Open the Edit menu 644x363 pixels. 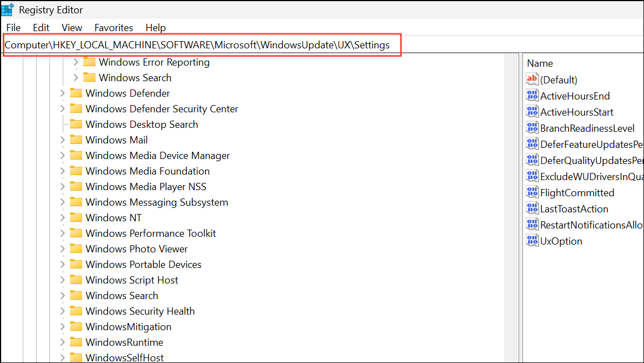tap(41, 28)
